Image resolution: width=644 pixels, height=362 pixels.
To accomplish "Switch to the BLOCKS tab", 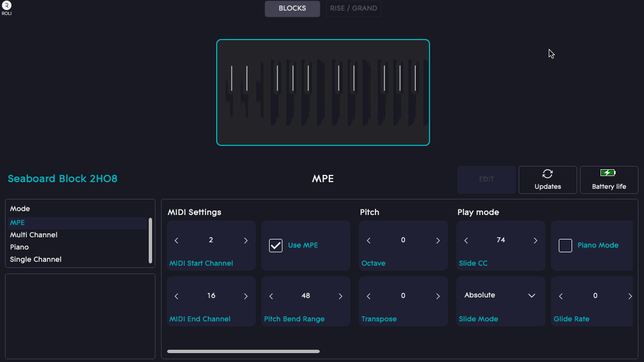I will click(292, 8).
